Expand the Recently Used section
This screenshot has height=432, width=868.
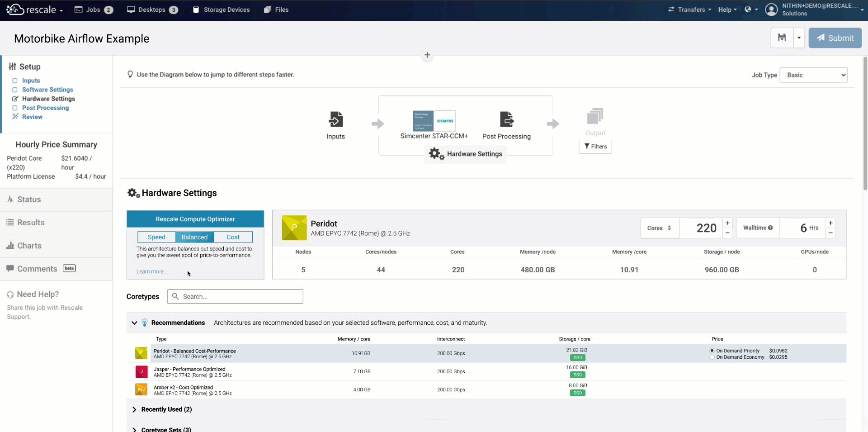[134, 409]
